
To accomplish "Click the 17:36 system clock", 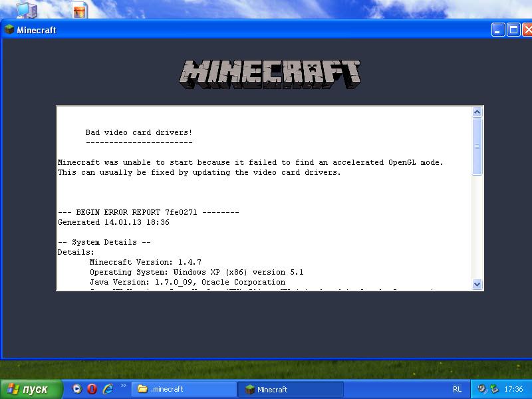I will pyautogui.click(x=513, y=389).
